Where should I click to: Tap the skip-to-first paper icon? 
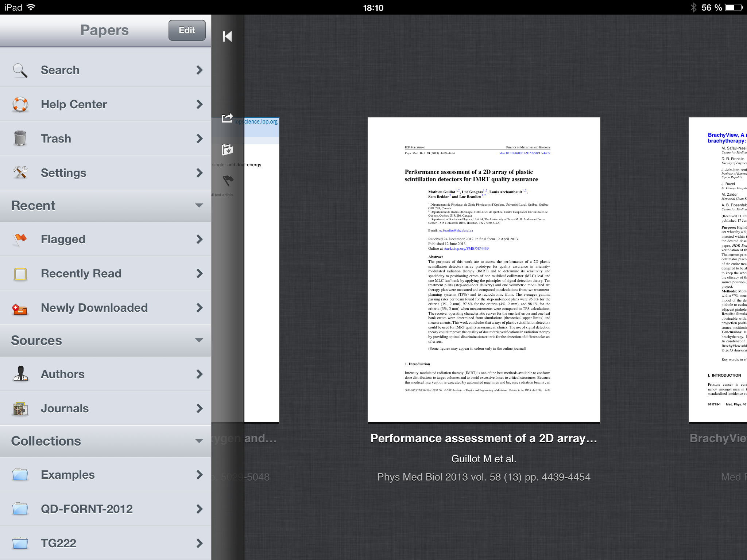227,36
